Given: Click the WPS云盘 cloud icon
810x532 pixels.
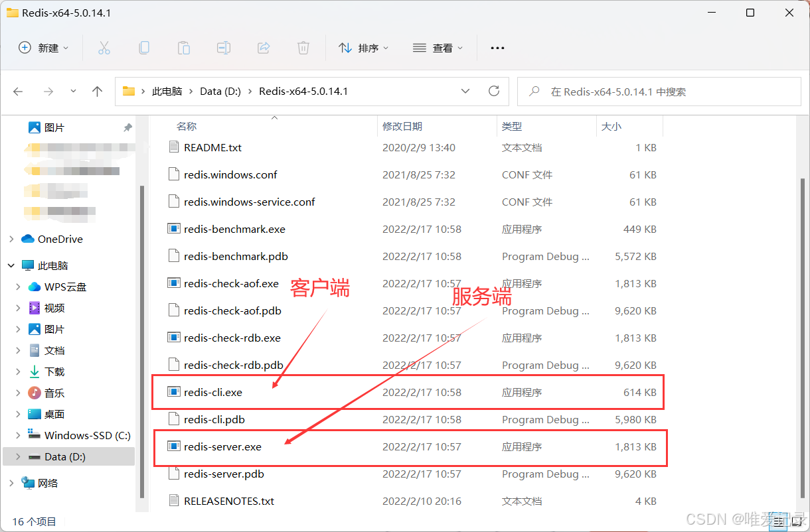Looking at the screenshot, I should point(35,287).
